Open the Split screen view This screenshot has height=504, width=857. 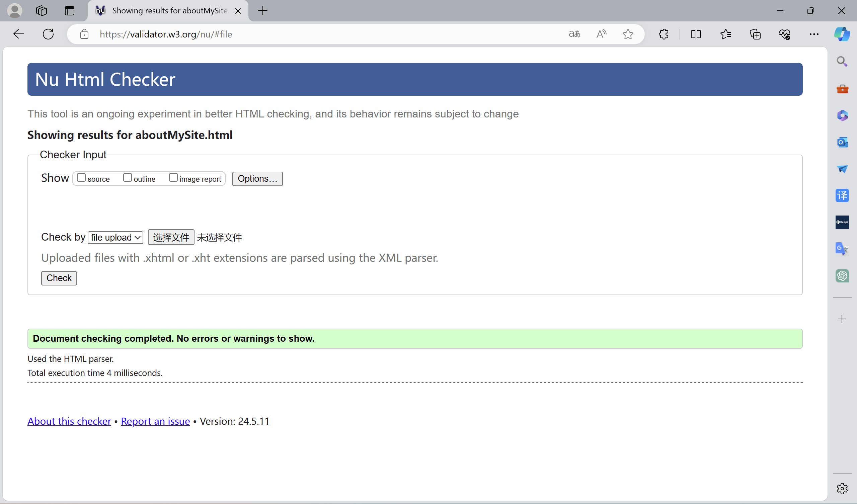(x=696, y=34)
